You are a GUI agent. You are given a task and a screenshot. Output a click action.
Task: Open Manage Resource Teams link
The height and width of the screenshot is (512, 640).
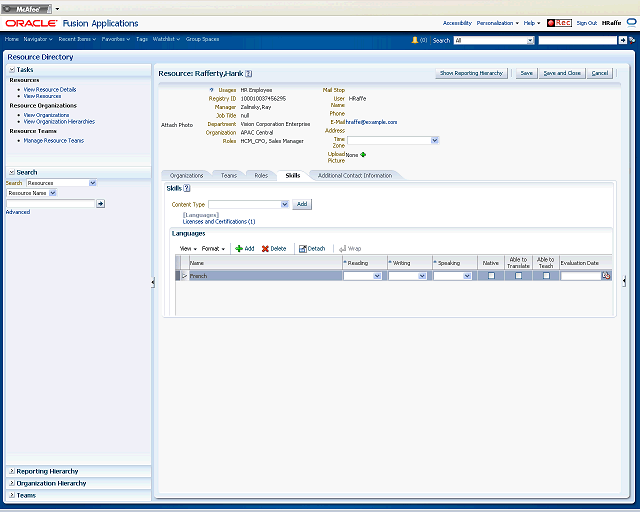(53, 140)
